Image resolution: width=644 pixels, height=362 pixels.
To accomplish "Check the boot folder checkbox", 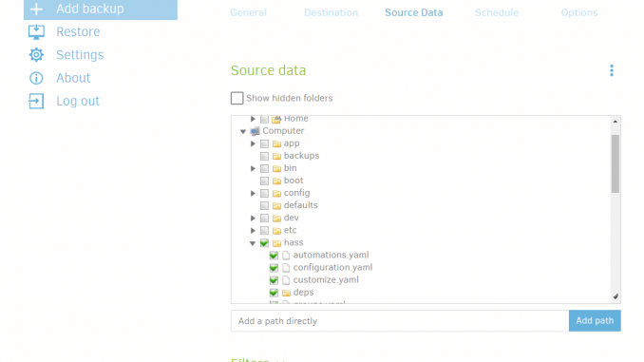I will (264, 181).
